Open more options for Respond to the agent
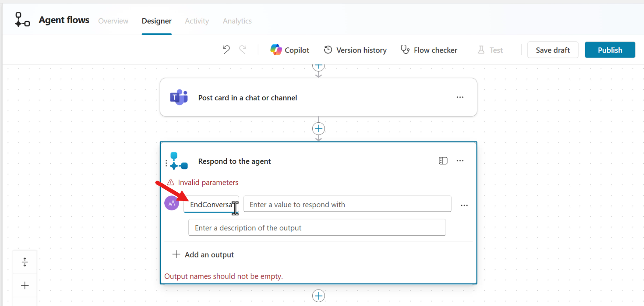The image size is (644, 306). pyautogui.click(x=460, y=161)
